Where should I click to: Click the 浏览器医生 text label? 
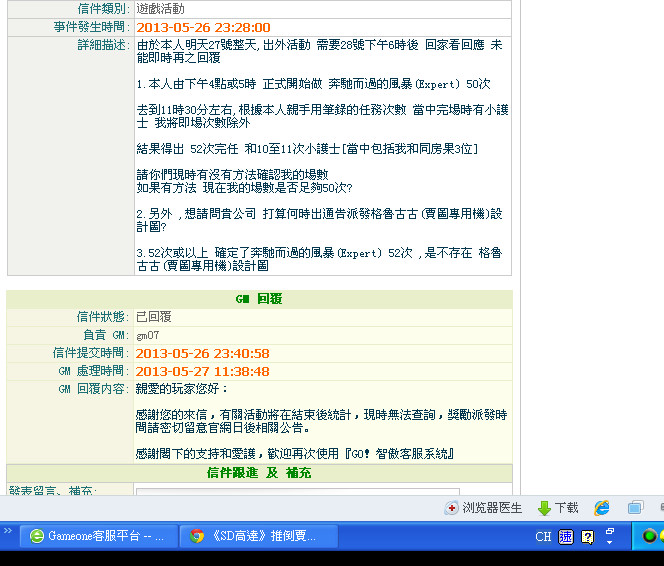(492, 508)
